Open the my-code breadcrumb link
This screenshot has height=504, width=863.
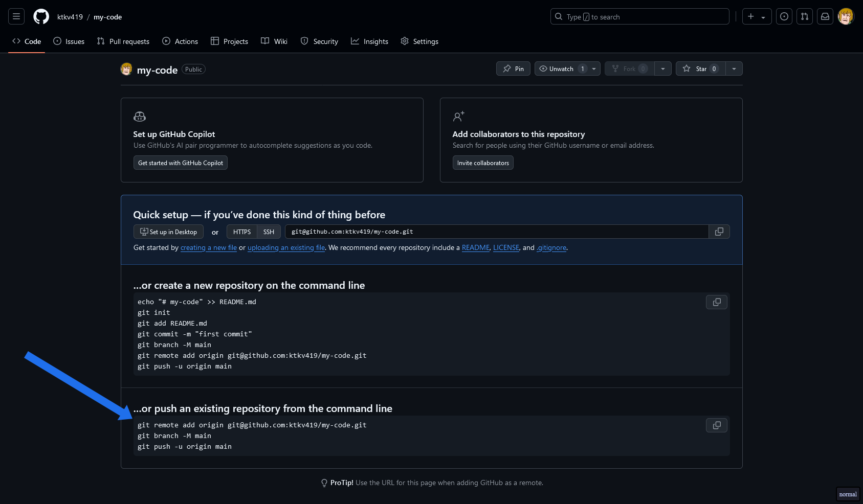coord(107,17)
